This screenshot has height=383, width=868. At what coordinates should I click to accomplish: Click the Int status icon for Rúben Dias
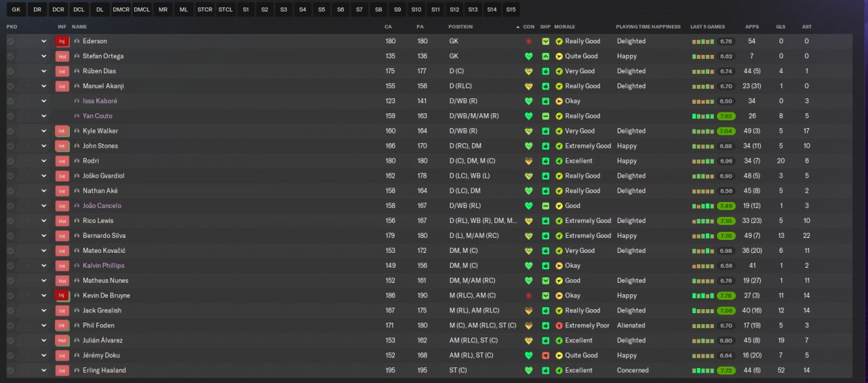[x=62, y=71]
